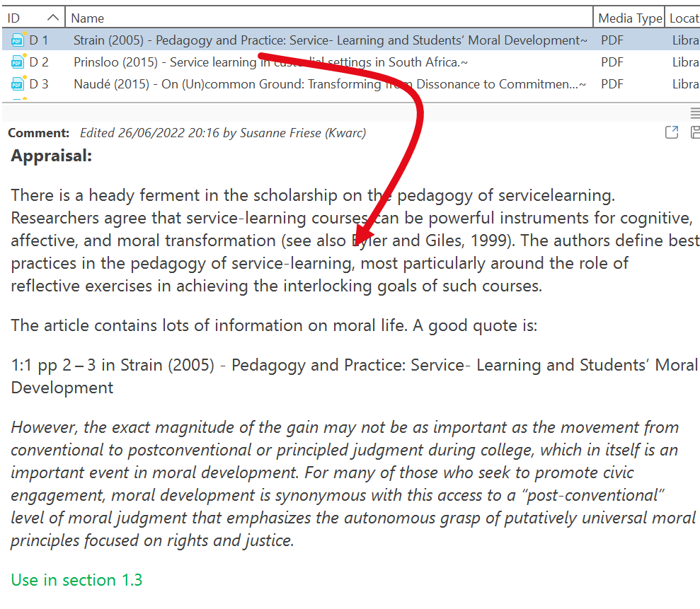Click the PDF icon of document D 2
The height and width of the screenshot is (609, 700).
tap(18, 63)
